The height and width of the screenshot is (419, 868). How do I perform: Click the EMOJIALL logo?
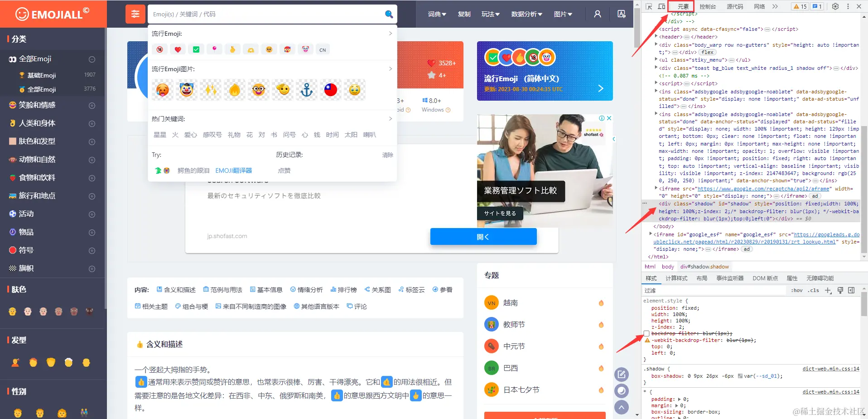point(53,14)
